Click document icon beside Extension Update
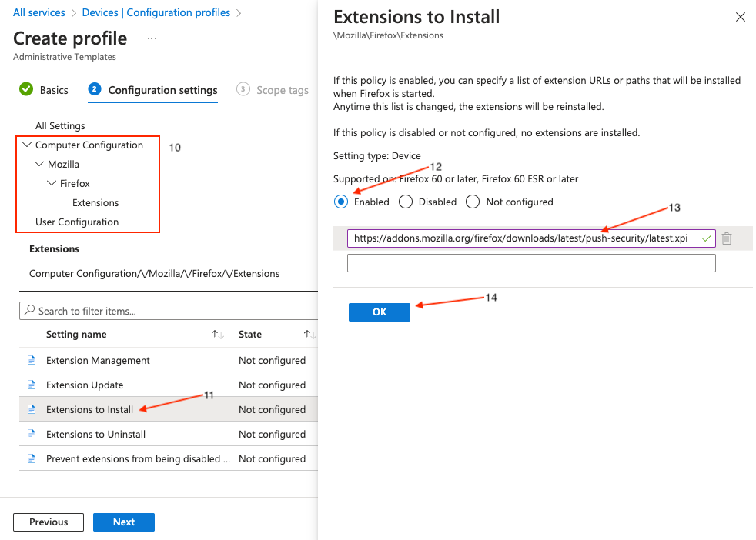Viewport: 756px width, 540px height. click(32, 385)
